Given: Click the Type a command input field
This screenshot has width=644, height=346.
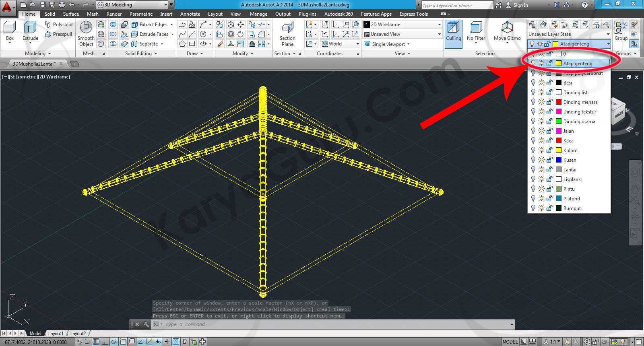Looking at the screenshot, I should [334, 324].
